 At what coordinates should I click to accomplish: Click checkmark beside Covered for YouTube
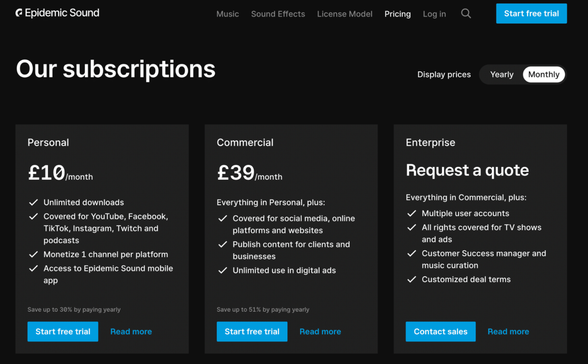pyautogui.click(x=33, y=216)
